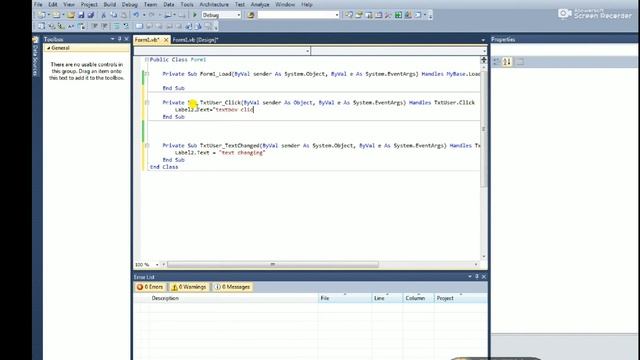The height and width of the screenshot is (360, 640).
Task: Open the Analyze menu
Action: tap(260, 4)
